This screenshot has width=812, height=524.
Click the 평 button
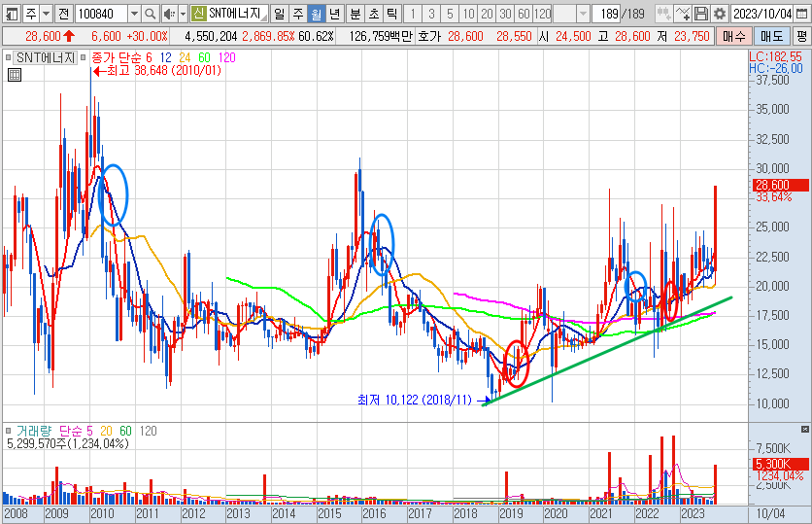(802, 36)
